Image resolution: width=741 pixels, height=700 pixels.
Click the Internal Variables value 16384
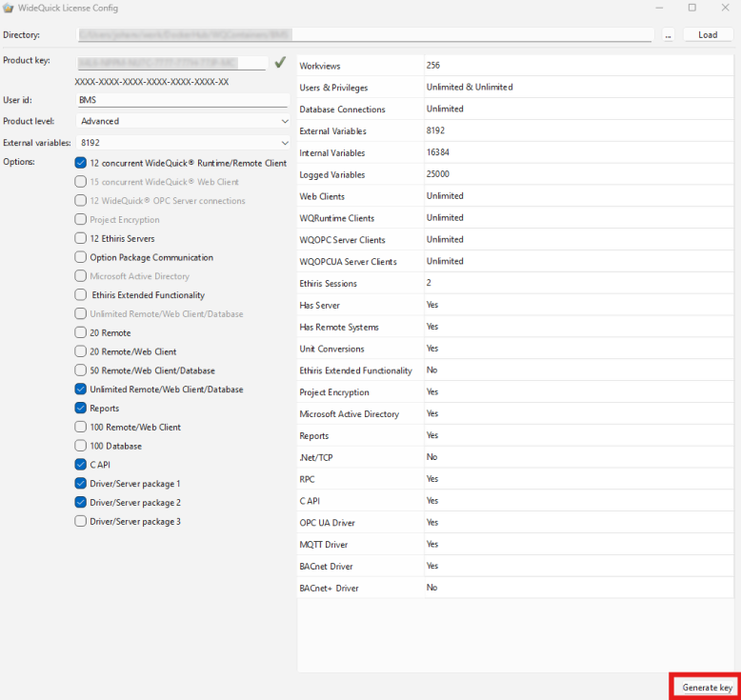click(x=437, y=152)
